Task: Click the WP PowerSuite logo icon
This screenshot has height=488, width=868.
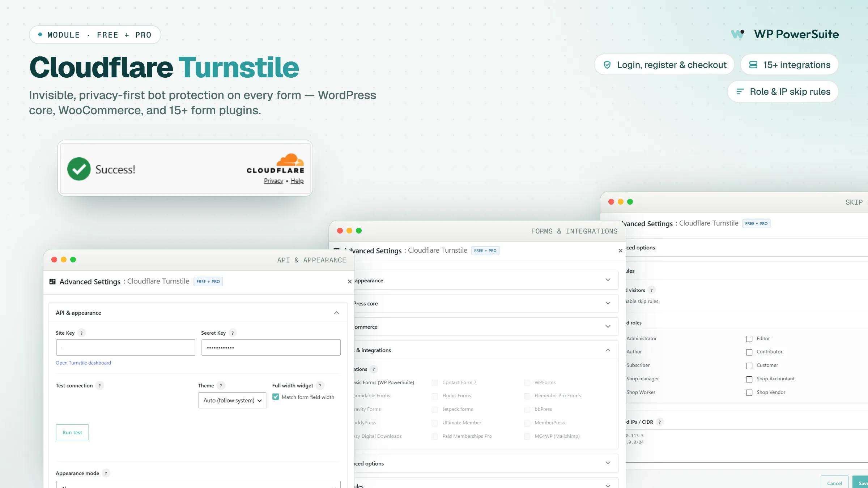Action: pyautogui.click(x=738, y=34)
